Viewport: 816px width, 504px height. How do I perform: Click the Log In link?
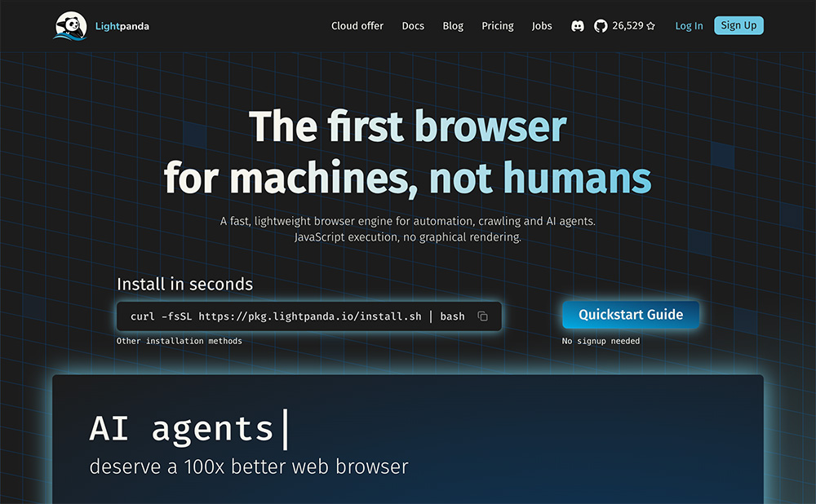[689, 26]
